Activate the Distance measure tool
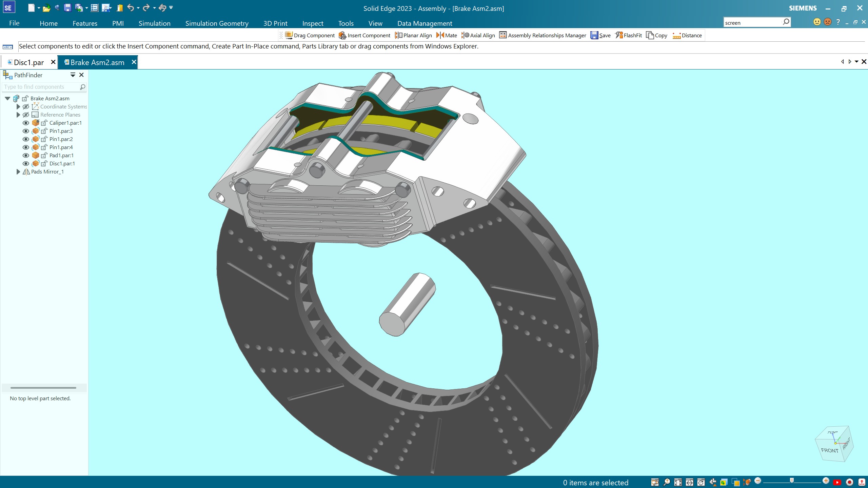The image size is (868, 488). [x=687, y=35]
